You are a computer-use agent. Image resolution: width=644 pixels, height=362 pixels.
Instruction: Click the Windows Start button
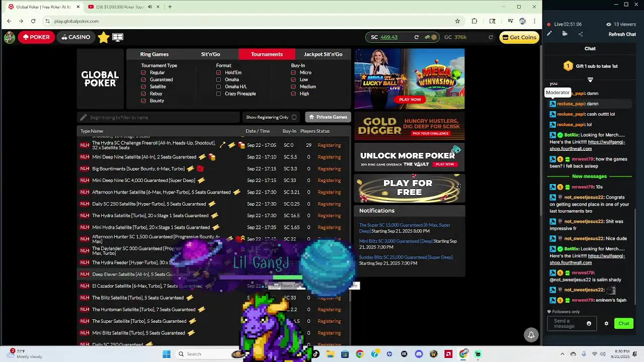pyautogui.click(x=167, y=354)
